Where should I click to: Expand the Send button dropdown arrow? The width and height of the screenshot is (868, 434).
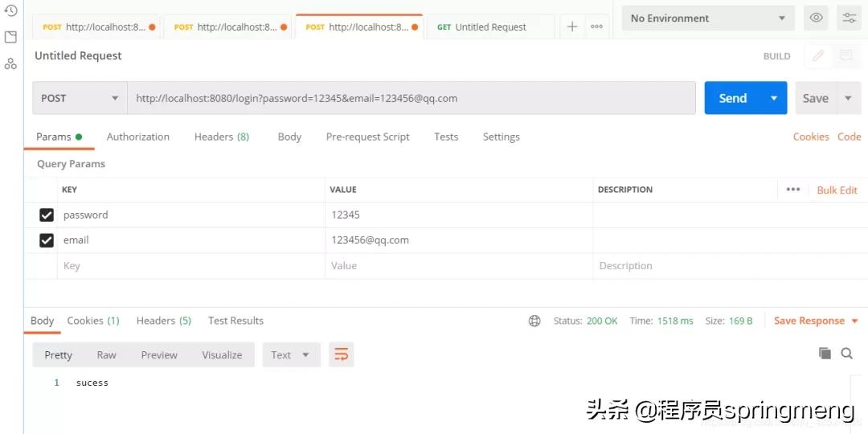(774, 98)
